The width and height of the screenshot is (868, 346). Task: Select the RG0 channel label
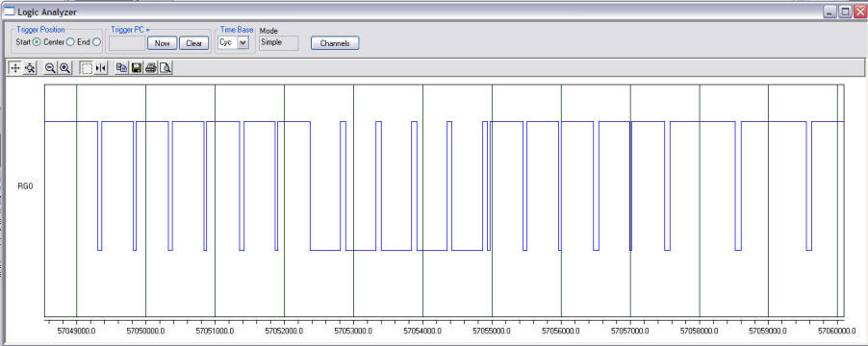point(25,186)
